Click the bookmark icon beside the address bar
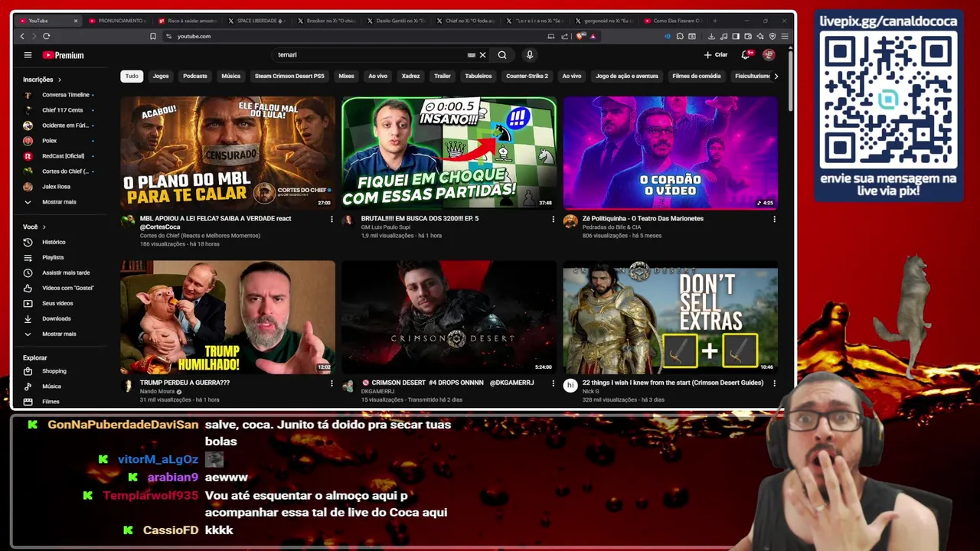980x551 pixels. tap(153, 36)
